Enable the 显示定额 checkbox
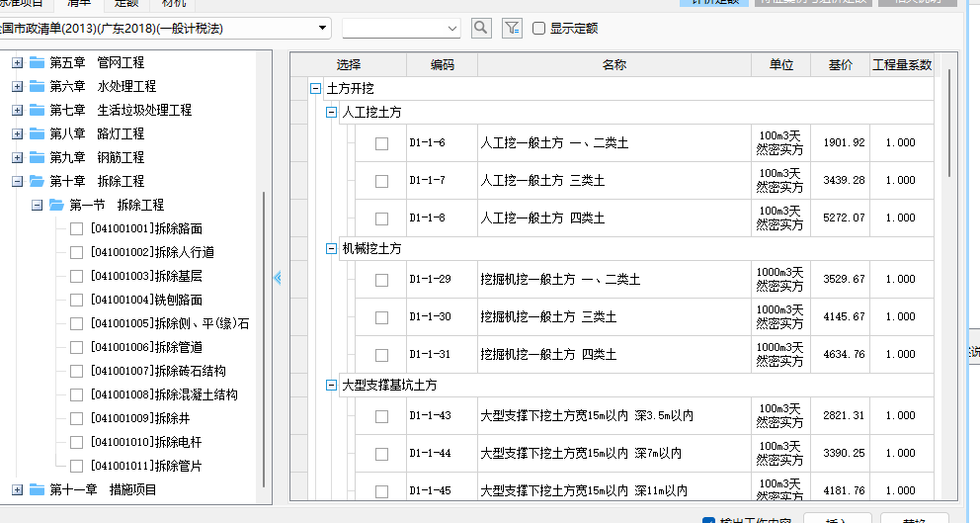980x523 pixels. (x=538, y=28)
